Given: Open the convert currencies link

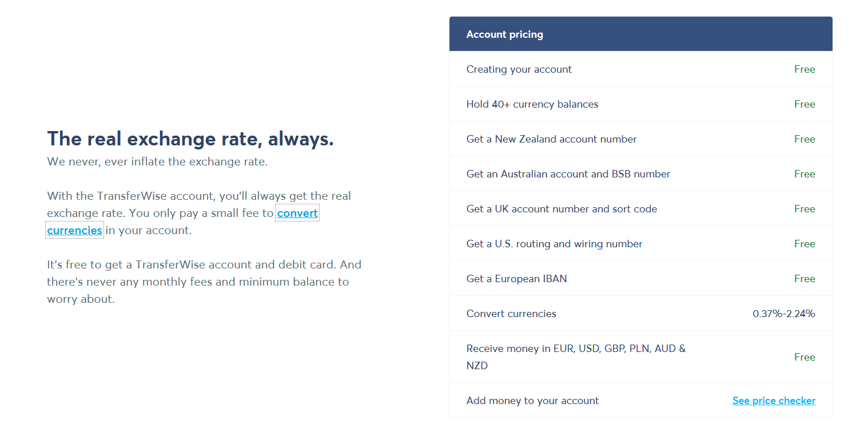Looking at the screenshot, I should tap(297, 213).
